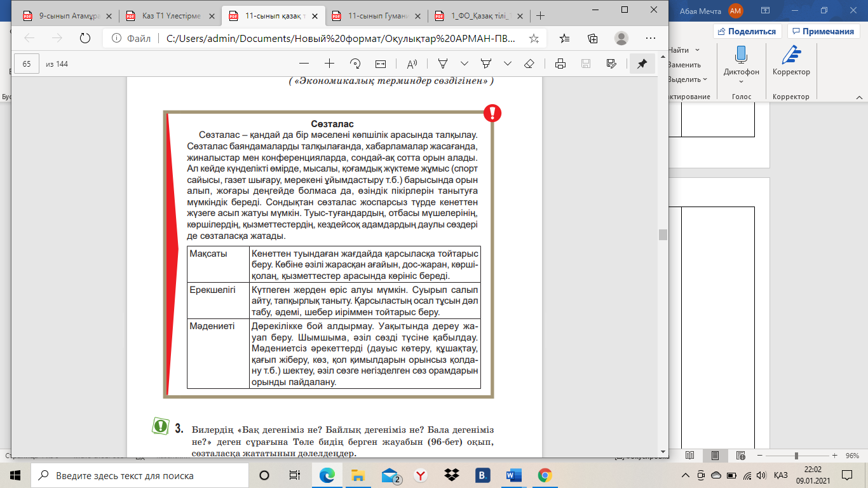This screenshot has height=488, width=868.
Task: Switch to Google Chrome on the taskbar
Action: point(545,475)
